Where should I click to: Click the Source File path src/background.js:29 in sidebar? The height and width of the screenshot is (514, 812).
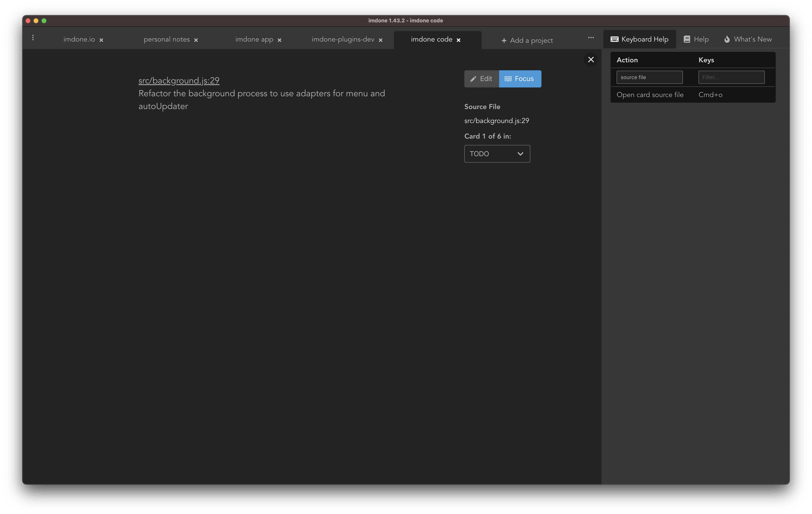[x=497, y=121]
